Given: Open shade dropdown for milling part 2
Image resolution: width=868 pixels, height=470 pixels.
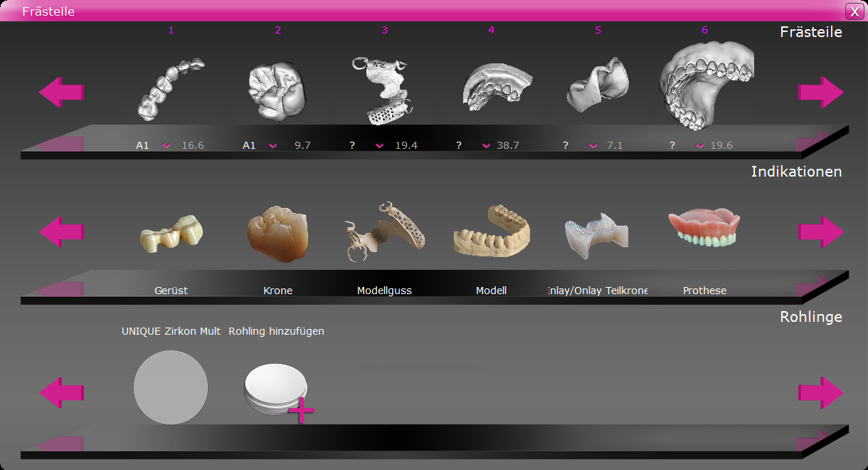Looking at the screenshot, I should coord(273,146).
